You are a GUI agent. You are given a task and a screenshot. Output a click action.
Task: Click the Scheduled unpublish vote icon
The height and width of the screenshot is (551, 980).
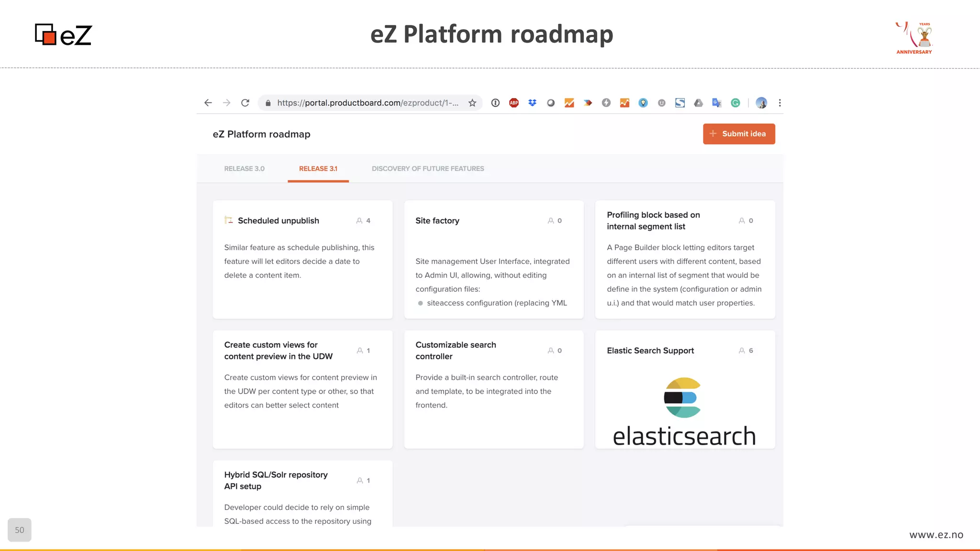(359, 220)
